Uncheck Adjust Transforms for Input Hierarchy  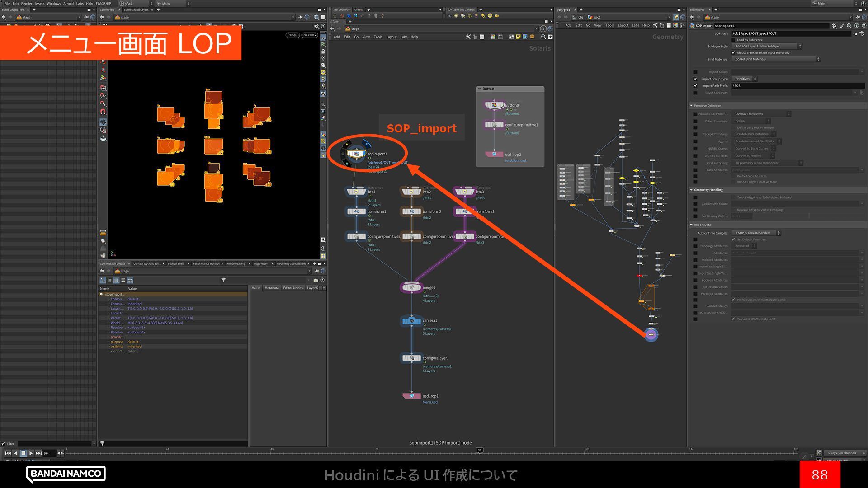(733, 53)
